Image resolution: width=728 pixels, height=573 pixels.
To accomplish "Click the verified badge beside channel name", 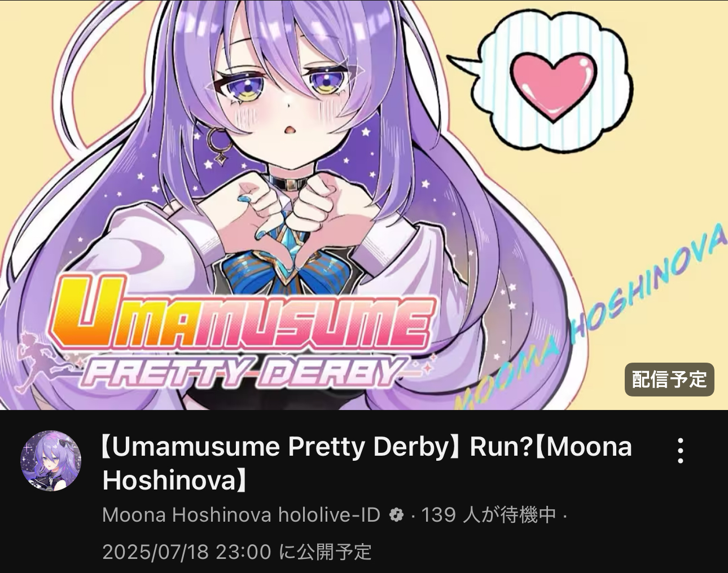I will pyautogui.click(x=396, y=515).
